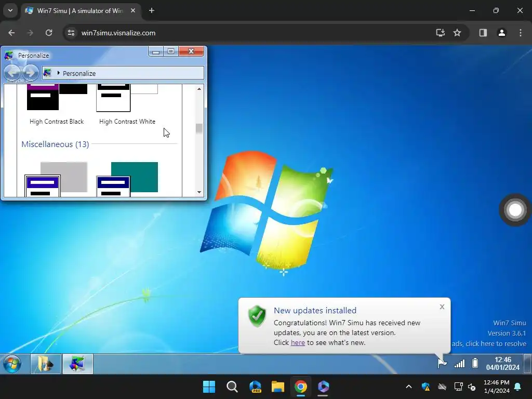Open a new Chrome tab
Image resolution: width=532 pixels, height=399 pixels.
(x=152, y=10)
